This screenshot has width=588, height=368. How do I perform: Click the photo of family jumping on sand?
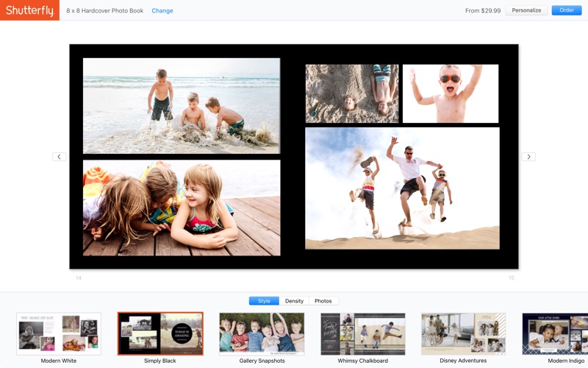pyautogui.click(x=402, y=188)
